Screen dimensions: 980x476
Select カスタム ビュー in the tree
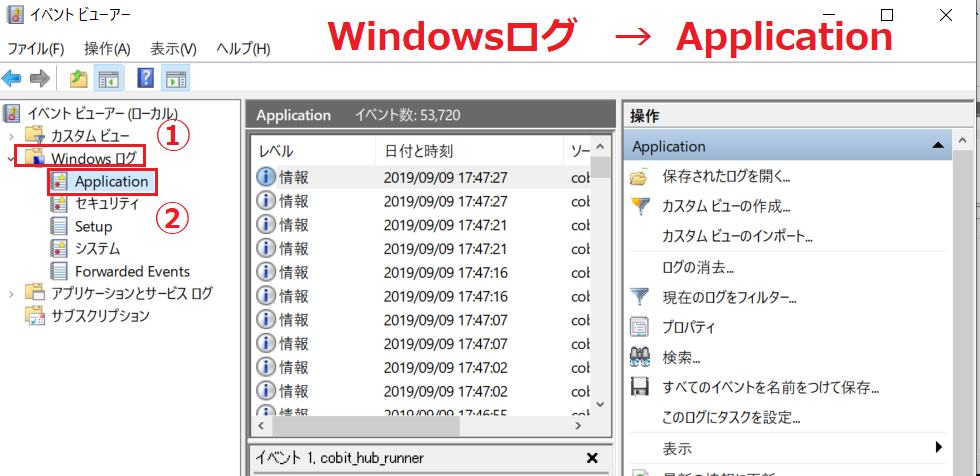click(x=91, y=136)
